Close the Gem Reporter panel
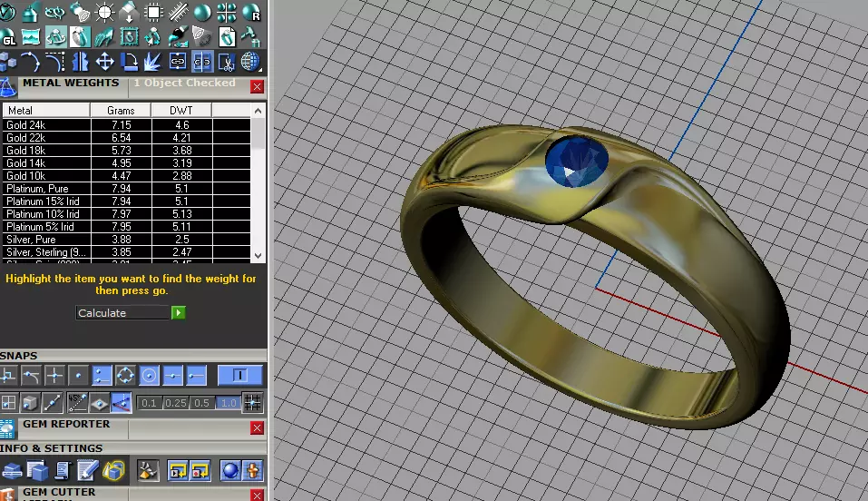The width and height of the screenshot is (868, 501). tap(257, 427)
